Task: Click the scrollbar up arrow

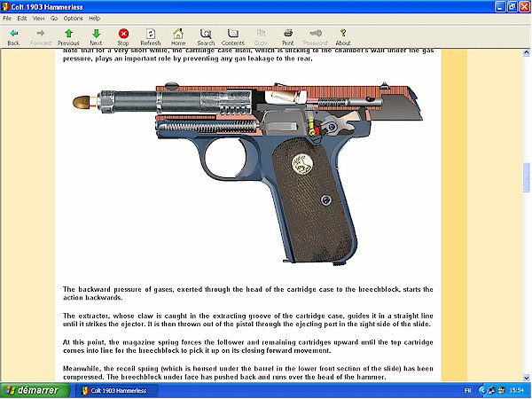Action: tap(526, 52)
